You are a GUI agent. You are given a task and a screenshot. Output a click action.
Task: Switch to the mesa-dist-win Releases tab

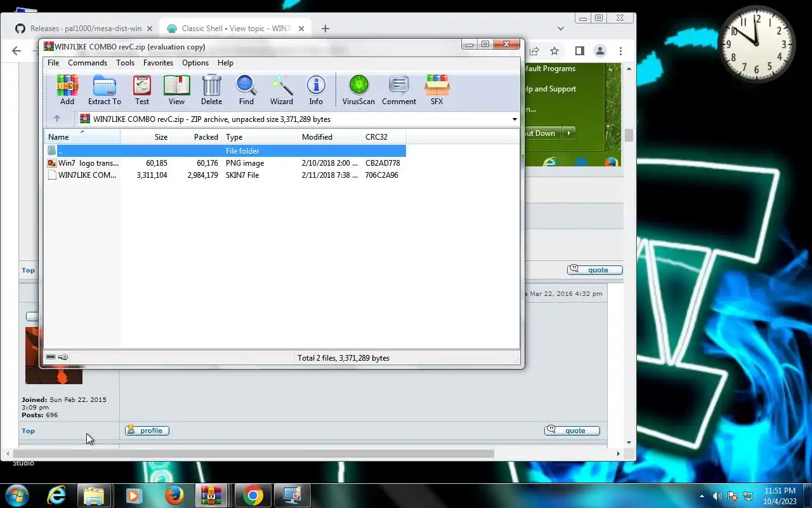(84, 29)
